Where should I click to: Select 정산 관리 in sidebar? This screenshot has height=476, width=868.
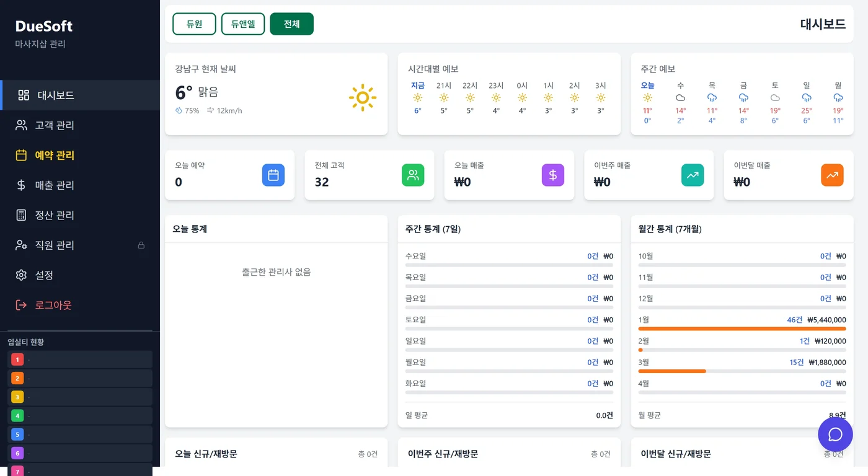[x=80, y=215]
